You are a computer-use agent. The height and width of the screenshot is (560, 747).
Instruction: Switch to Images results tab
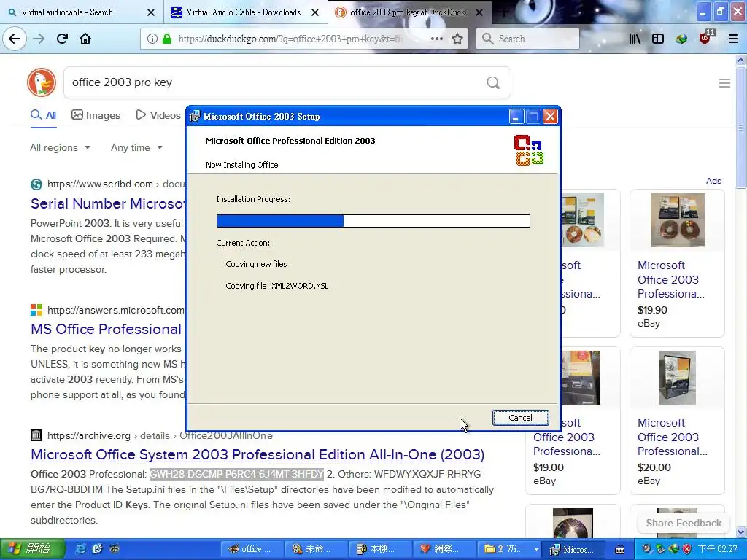click(x=96, y=115)
